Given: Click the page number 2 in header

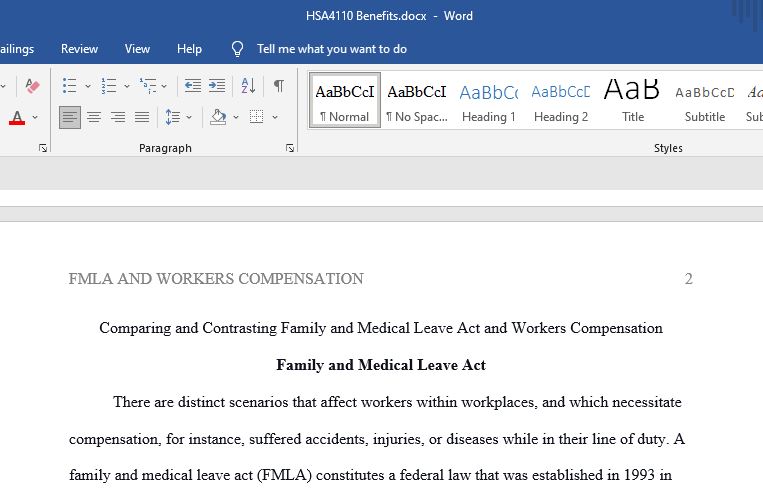Looking at the screenshot, I should coord(689,278).
